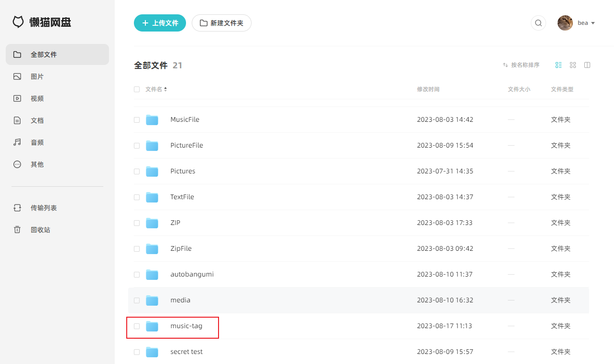Click the TextFile folder icon

[x=152, y=197]
